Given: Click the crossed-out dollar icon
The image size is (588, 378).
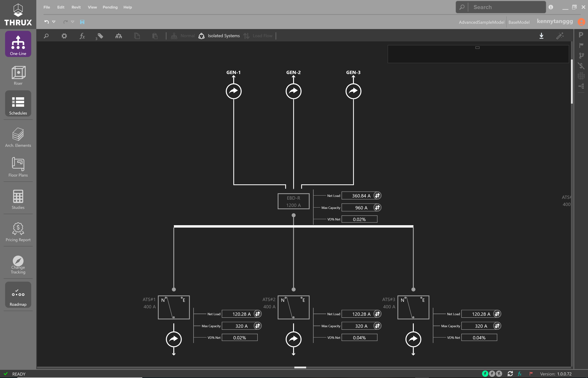Looking at the screenshot, I should [581, 66].
